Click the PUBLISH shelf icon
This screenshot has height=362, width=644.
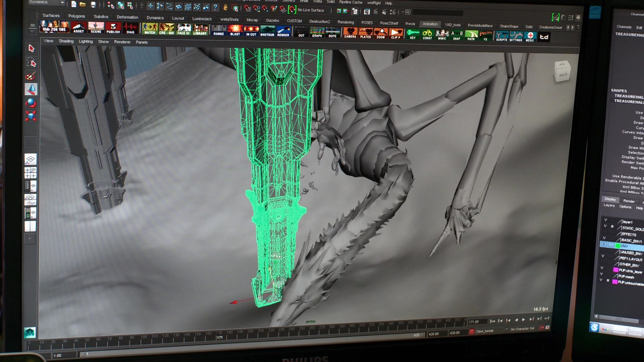113,28
